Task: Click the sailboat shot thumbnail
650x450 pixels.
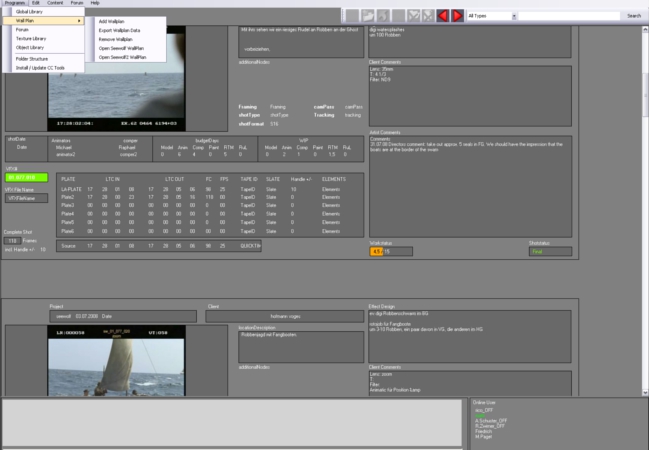Action: 116,360
